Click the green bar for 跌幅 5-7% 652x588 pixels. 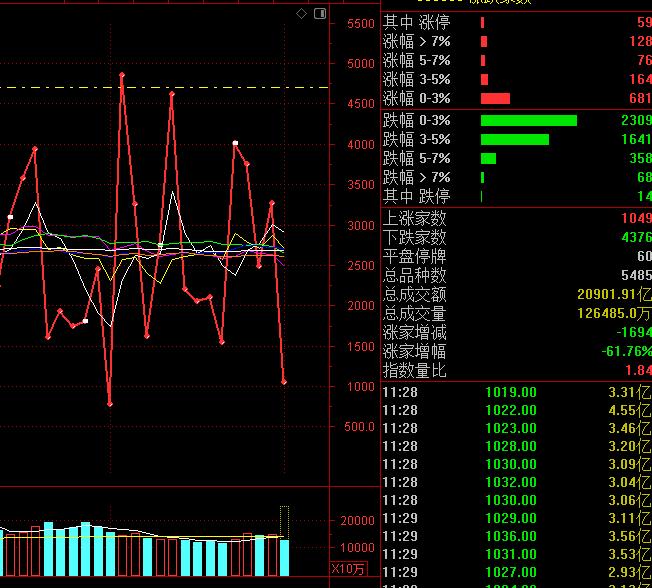[x=488, y=158]
